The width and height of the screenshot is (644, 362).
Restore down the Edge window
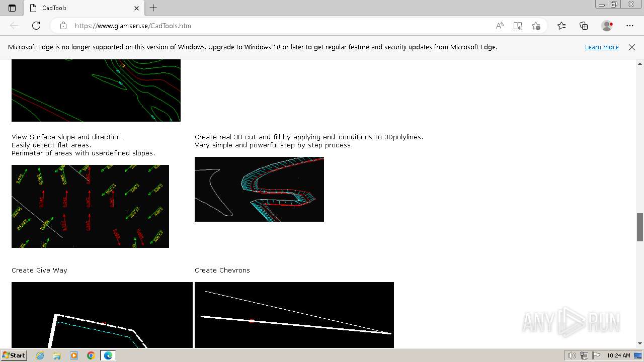click(614, 5)
